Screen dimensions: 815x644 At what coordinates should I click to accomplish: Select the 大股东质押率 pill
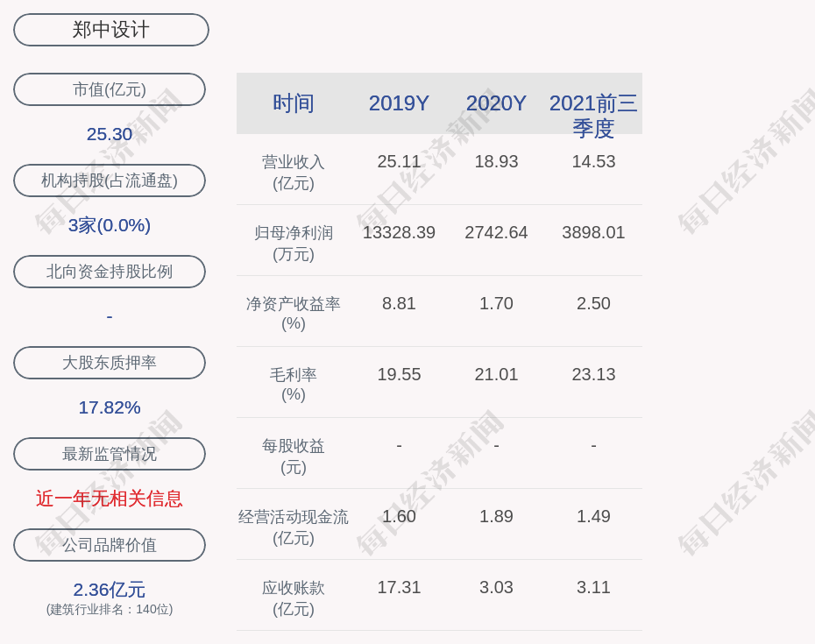110,362
